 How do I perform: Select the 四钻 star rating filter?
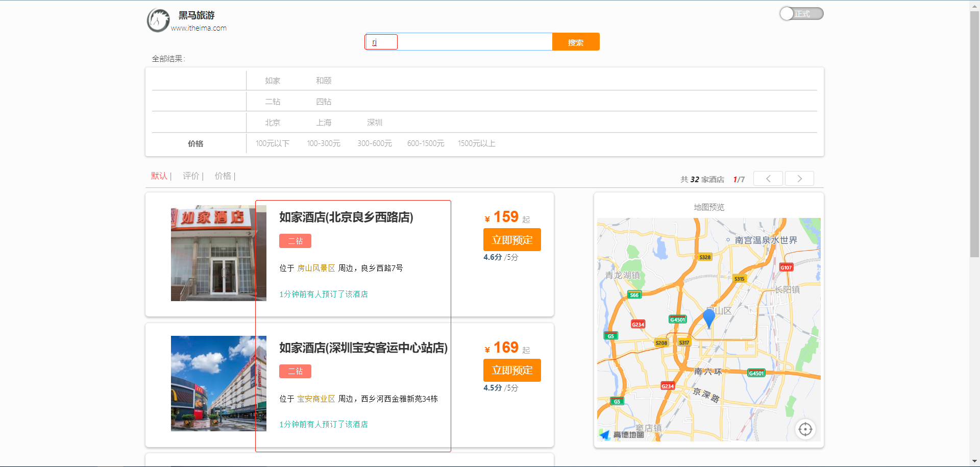pos(324,102)
